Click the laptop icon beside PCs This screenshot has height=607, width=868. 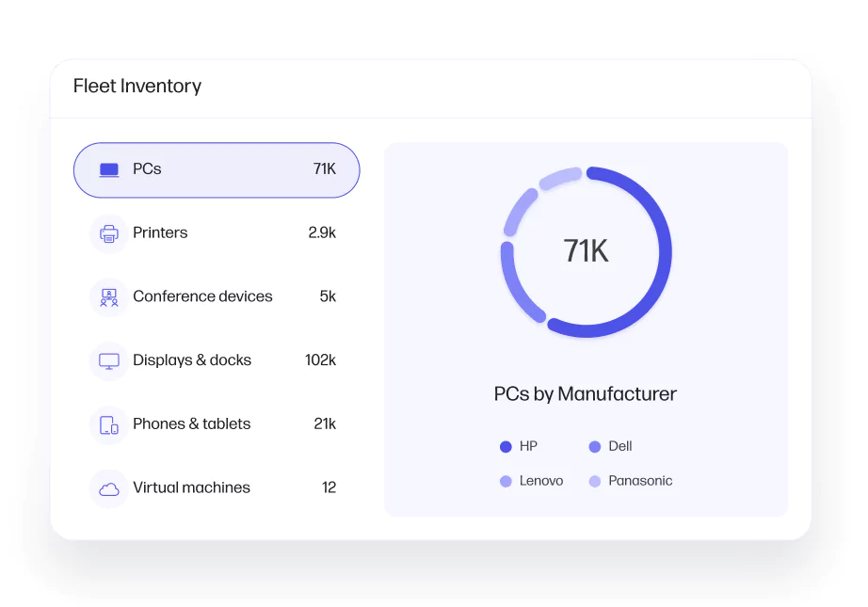(x=109, y=170)
